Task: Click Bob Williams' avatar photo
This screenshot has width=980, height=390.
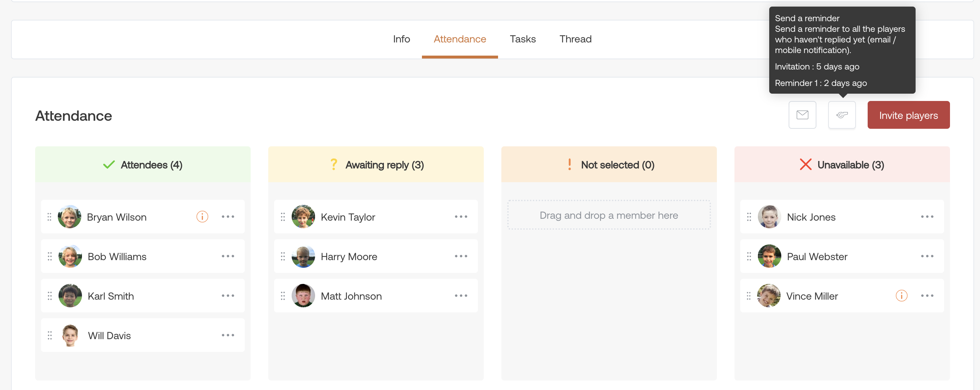Action: click(70, 256)
